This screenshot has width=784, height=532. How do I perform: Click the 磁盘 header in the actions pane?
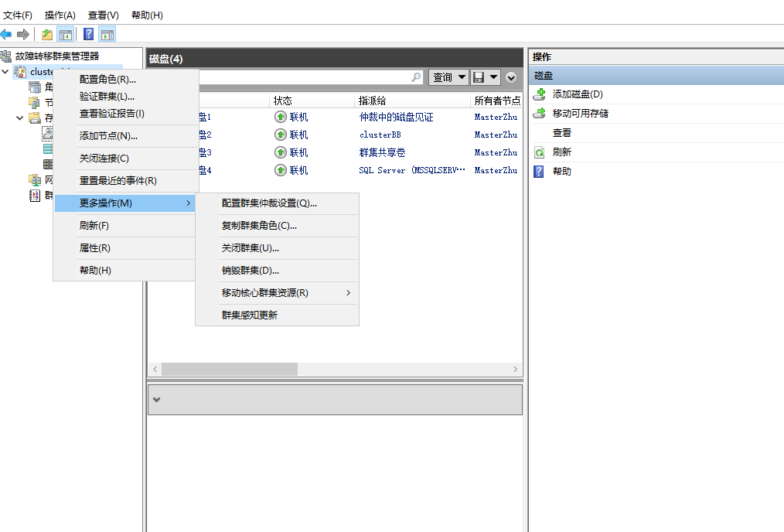(x=656, y=76)
